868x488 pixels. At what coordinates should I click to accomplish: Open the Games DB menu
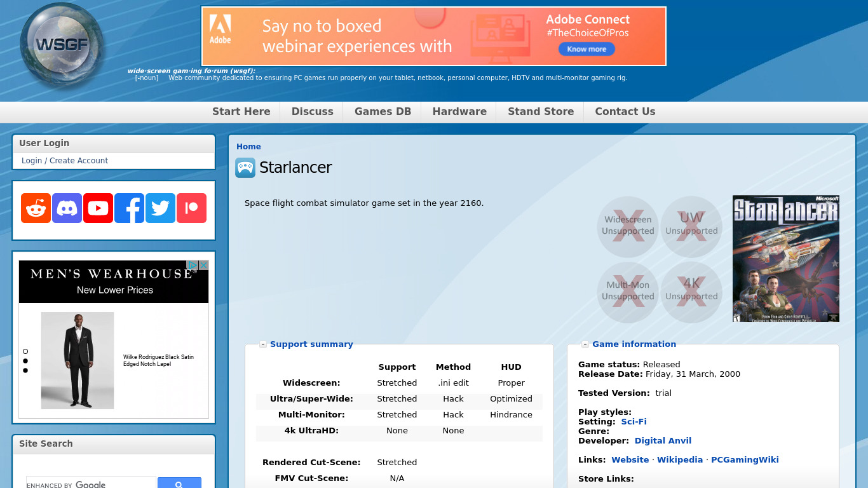383,112
